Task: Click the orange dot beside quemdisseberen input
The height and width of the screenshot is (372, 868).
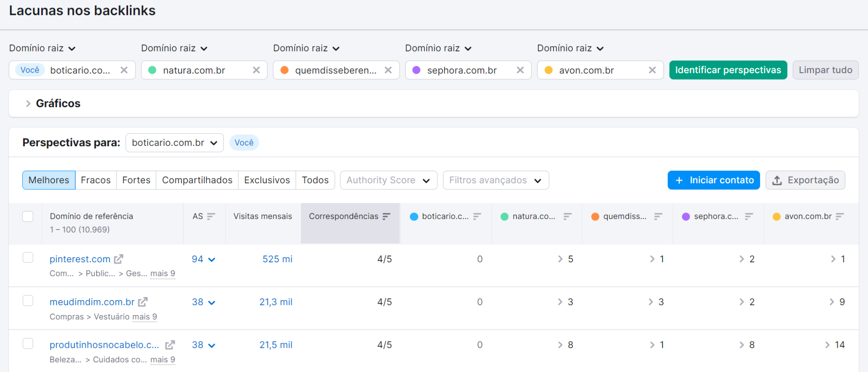Action: coord(284,70)
